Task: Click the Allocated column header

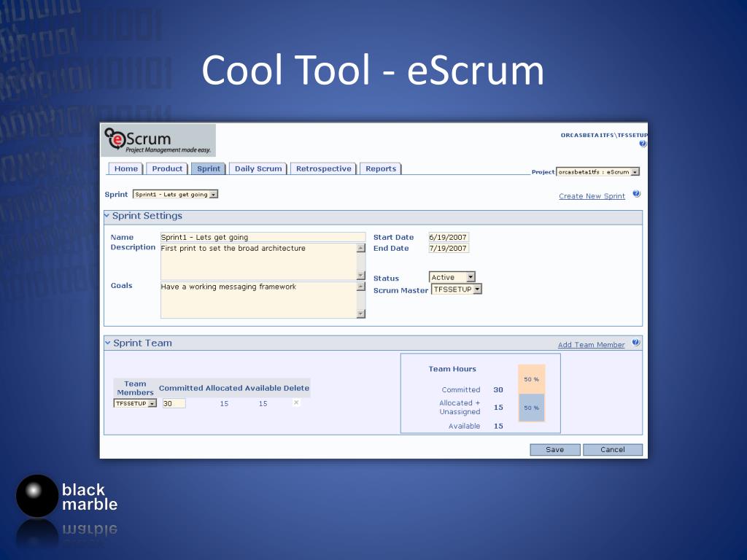Action: (224, 388)
